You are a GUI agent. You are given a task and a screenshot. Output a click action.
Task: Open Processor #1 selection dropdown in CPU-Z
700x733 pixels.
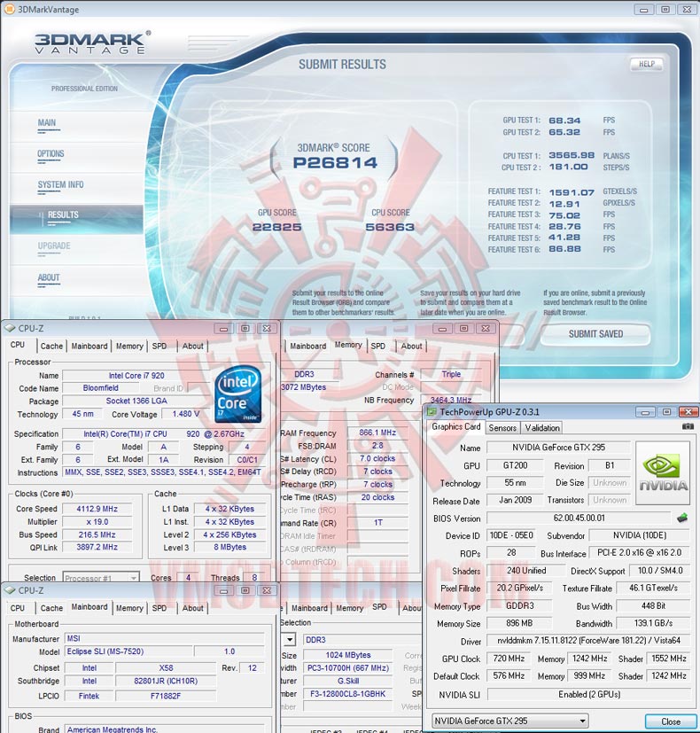tap(134, 578)
